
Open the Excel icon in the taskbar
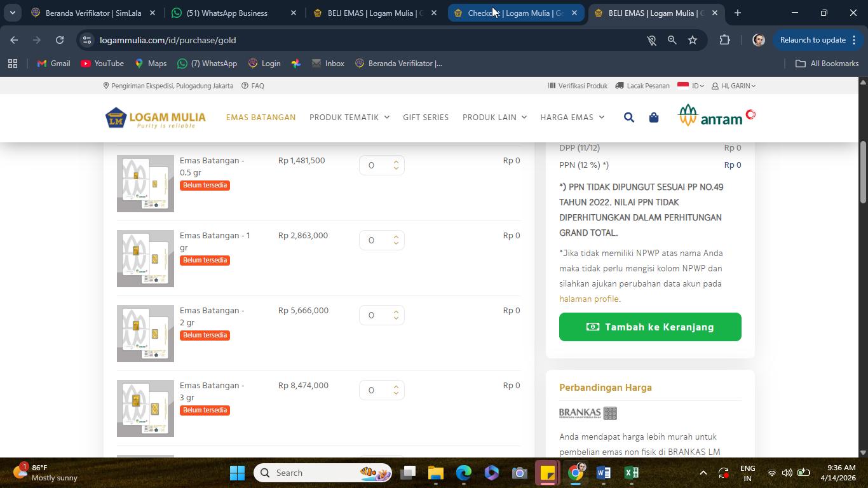point(631,473)
